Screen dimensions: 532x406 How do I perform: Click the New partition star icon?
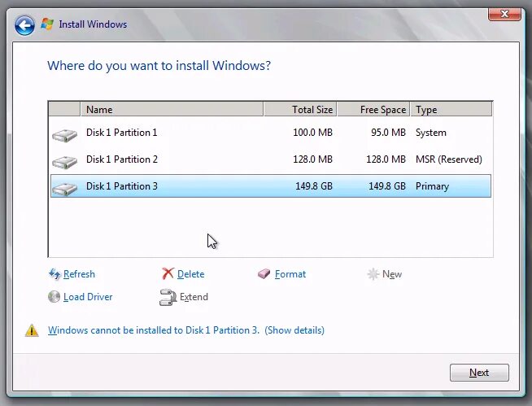[373, 274]
